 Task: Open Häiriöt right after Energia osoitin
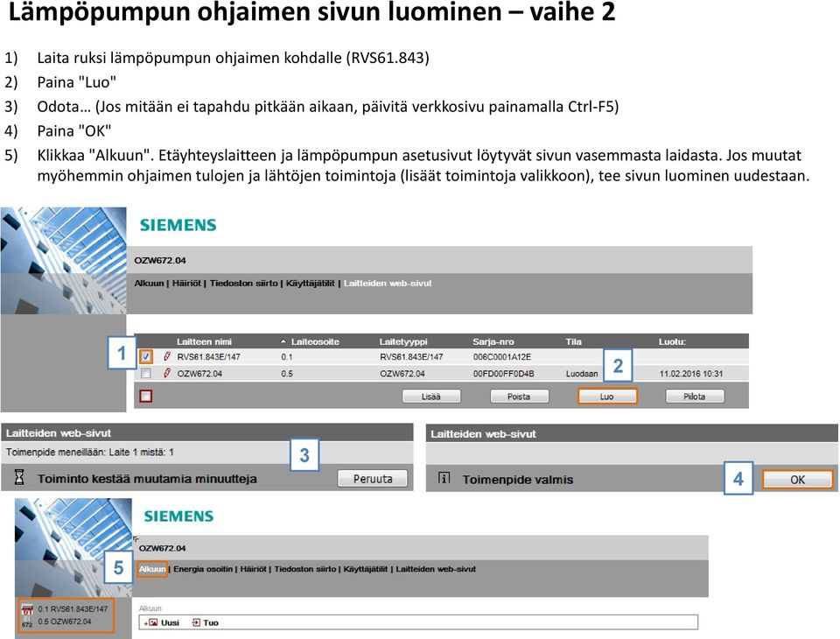tap(254, 569)
